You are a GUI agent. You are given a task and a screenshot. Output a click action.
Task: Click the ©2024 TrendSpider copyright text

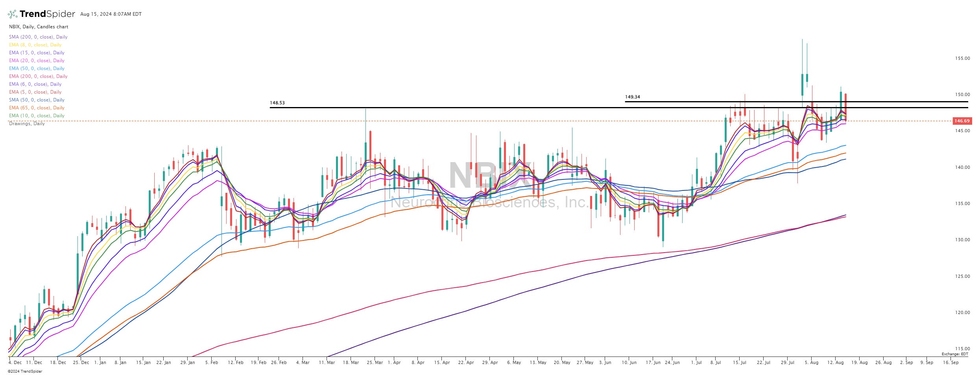tap(25, 371)
